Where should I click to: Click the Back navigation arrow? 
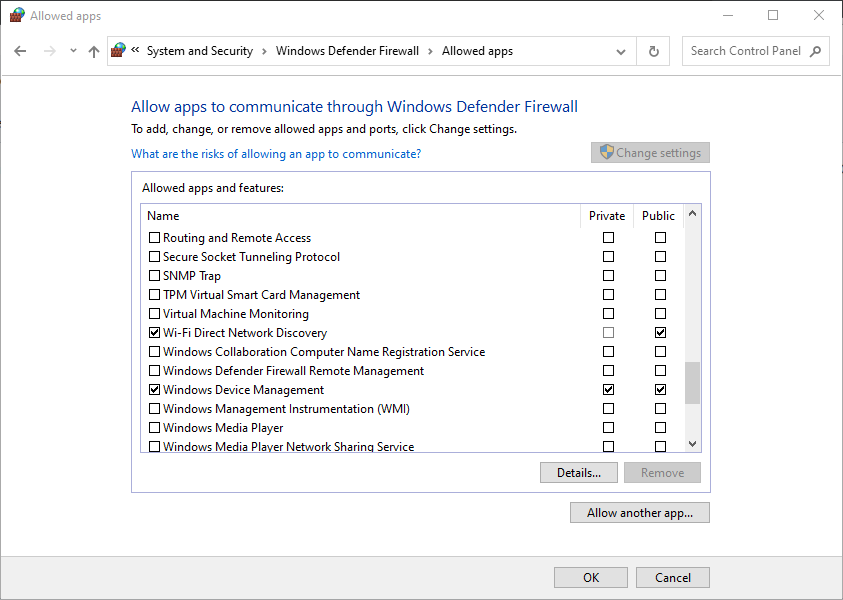point(21,51)
